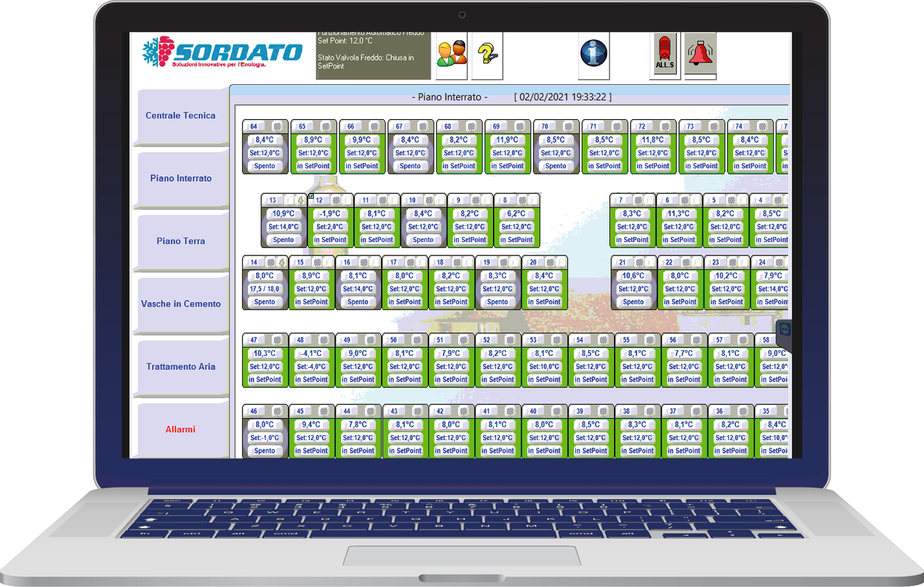Click the in SetPoint status of tank 48
The width and height of the screenshot is (924, 587).
pos(311,380)
